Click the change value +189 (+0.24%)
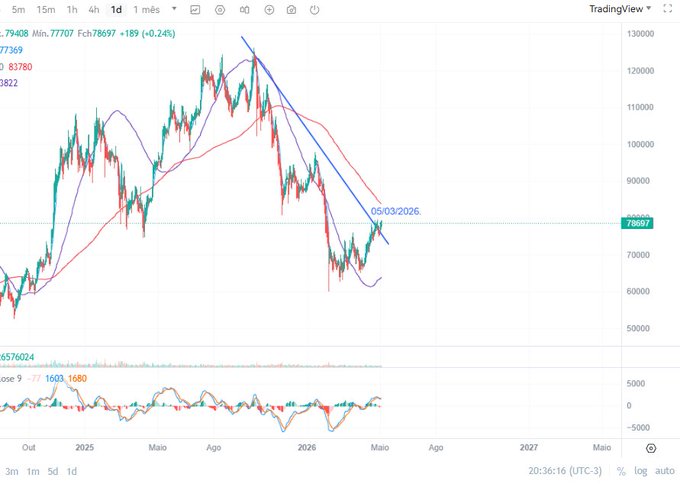This screenshot has height=484, width=680. tap(147, 33)
